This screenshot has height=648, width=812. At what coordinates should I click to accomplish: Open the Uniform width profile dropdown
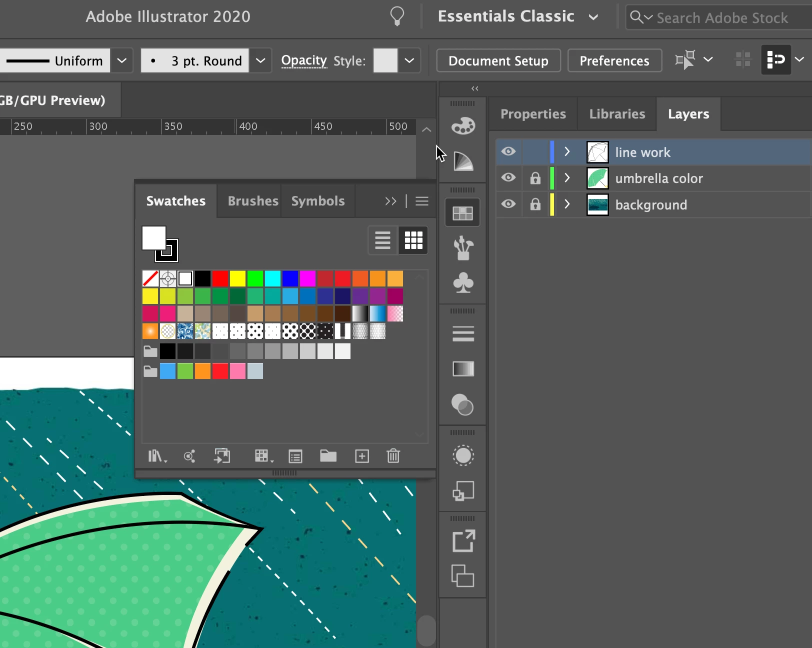point(121,60)
